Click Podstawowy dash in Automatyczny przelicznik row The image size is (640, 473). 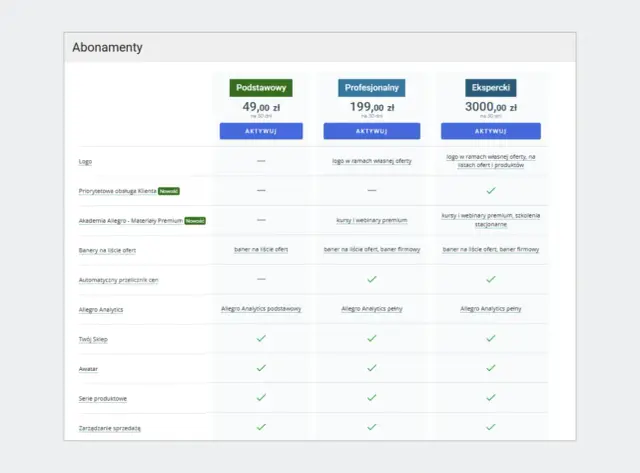(x=261, y=279)
